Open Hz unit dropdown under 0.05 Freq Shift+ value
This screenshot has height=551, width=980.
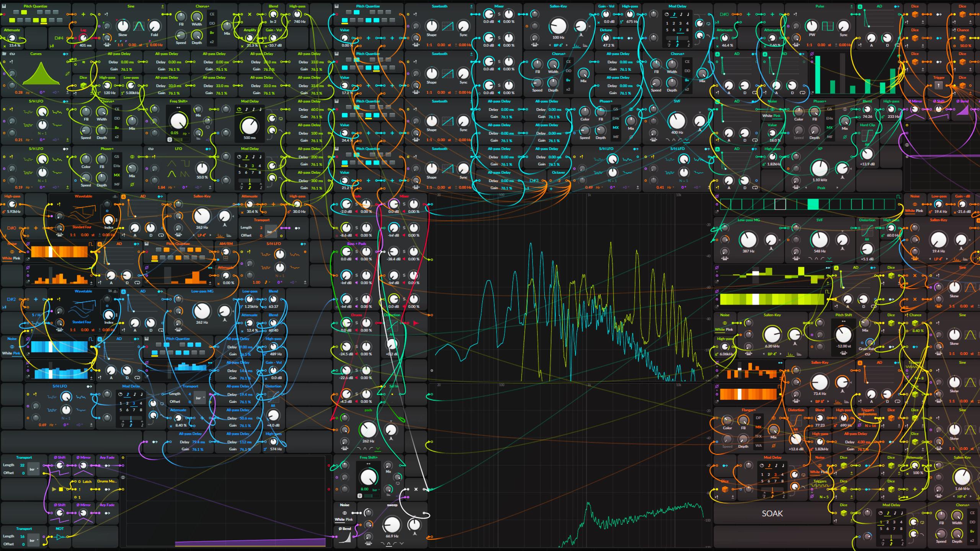click(x=185, y=134)
